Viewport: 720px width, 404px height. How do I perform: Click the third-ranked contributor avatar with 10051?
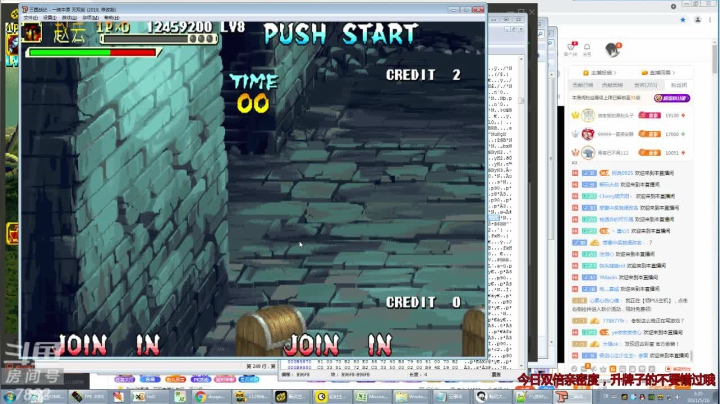(588, 152)
